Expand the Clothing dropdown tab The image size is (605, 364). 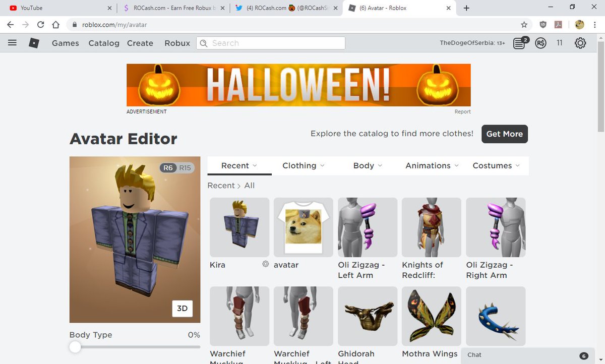coord(304,166)
